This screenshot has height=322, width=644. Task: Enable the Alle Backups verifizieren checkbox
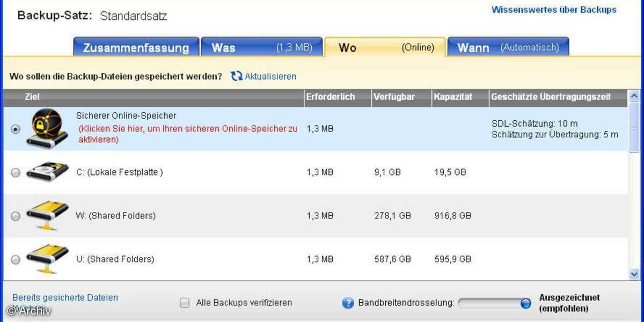click(x=185, y=303)
